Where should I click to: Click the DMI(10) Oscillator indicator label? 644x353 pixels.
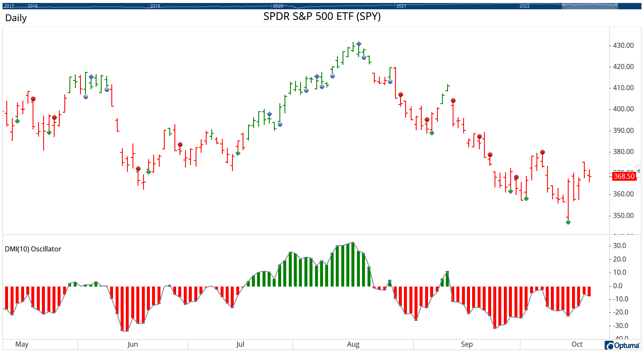pos(33,249)
